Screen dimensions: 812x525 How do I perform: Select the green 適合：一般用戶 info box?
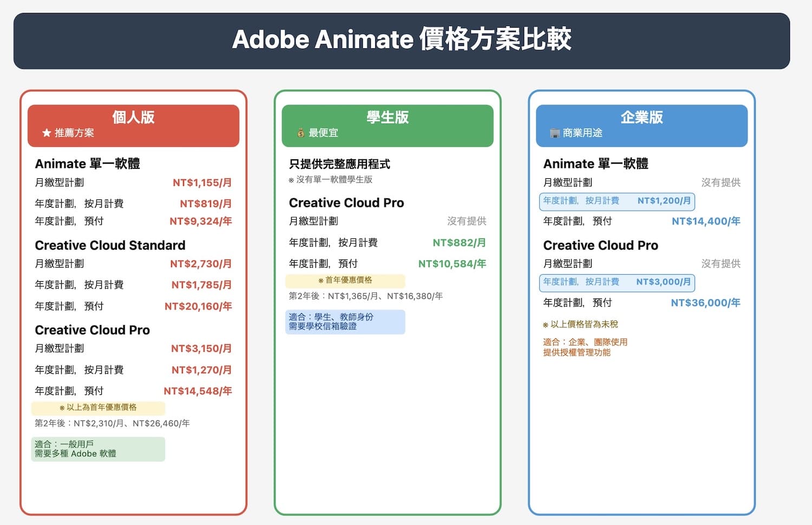97,449
